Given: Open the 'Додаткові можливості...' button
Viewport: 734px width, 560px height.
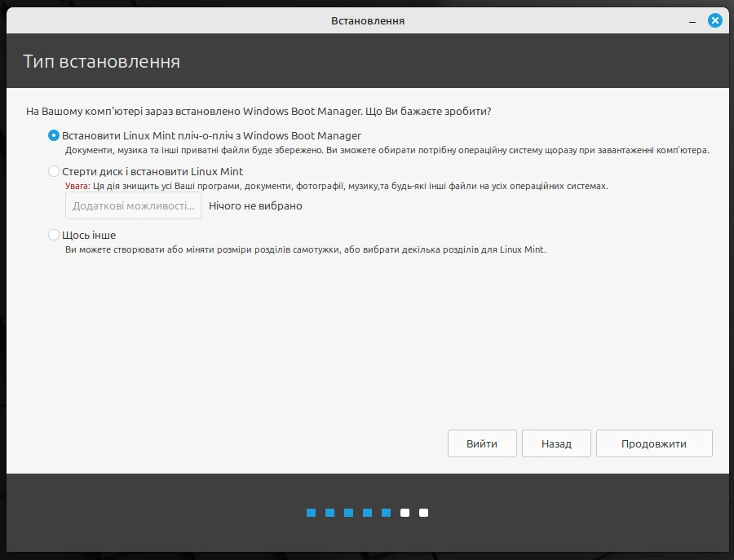Looking at the screenshot, I should click(133, 206).
